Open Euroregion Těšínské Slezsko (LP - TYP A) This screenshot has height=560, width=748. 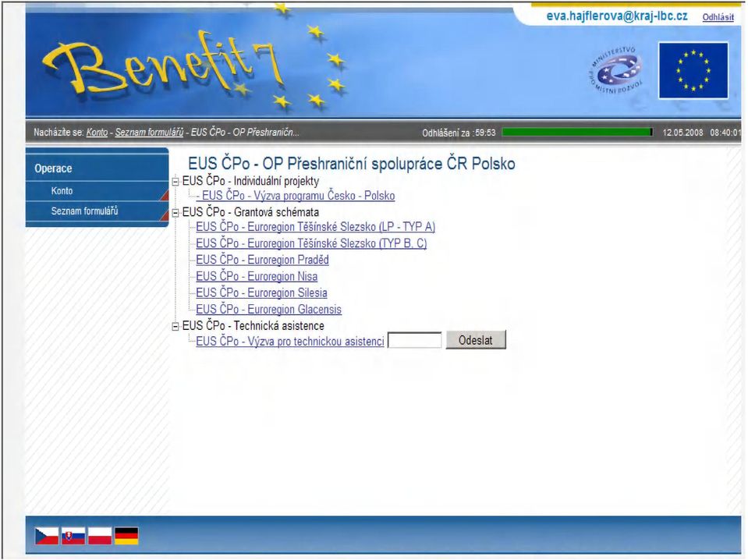[316, 227]
